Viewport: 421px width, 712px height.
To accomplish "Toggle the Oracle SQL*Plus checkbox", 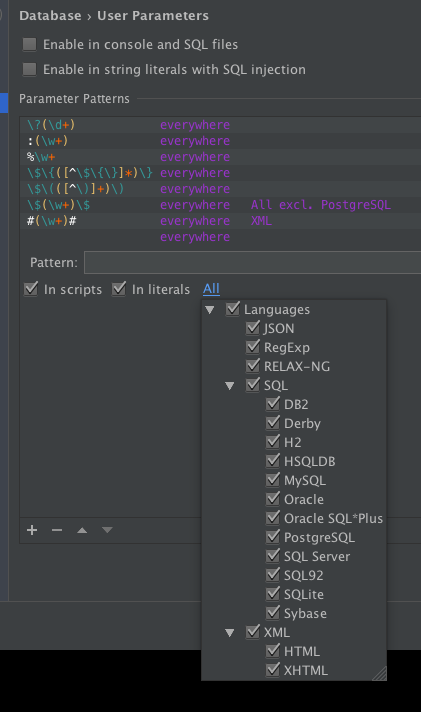I will click(x=272, y=518).
